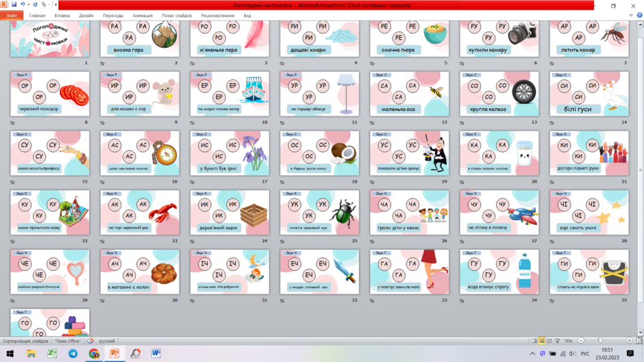
Task: Switch to Normal view in status bar
Action: pyautogui.click(x=534, y=341)
